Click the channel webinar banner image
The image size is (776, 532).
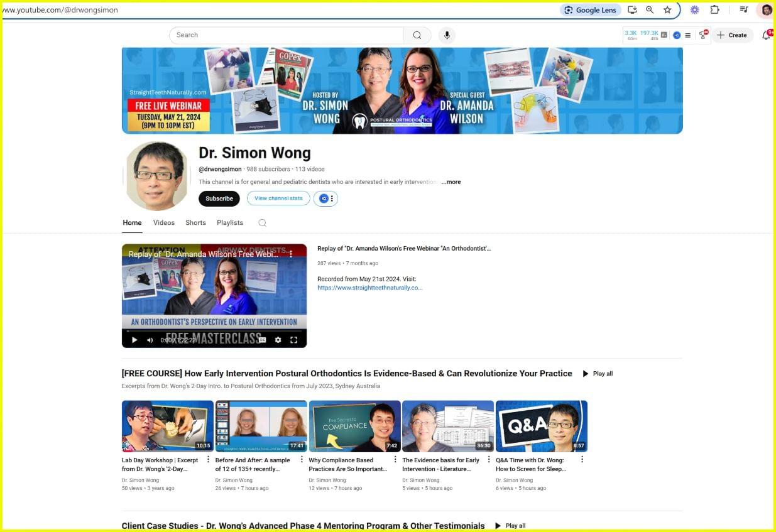pyautogui.click(x=402, y=90)
